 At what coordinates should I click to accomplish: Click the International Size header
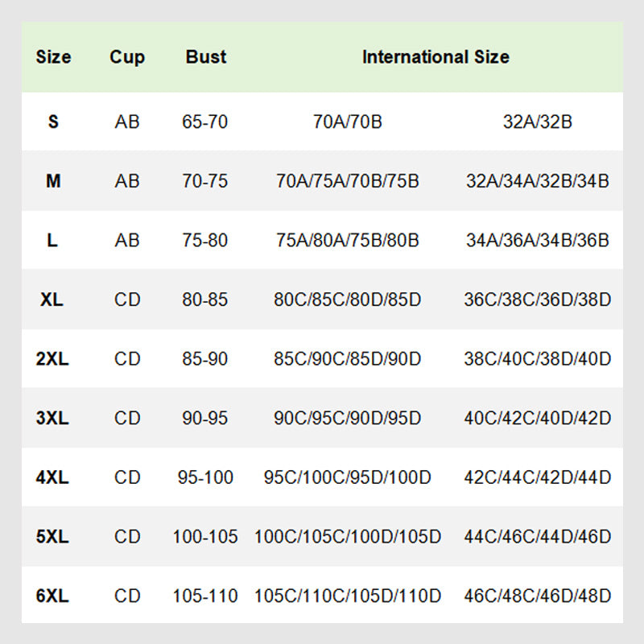436,57
